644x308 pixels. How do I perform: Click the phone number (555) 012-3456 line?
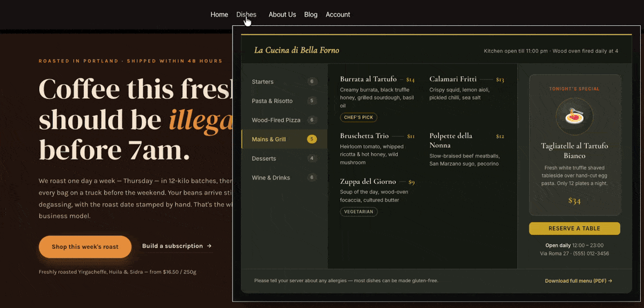[x=574, y=253]
